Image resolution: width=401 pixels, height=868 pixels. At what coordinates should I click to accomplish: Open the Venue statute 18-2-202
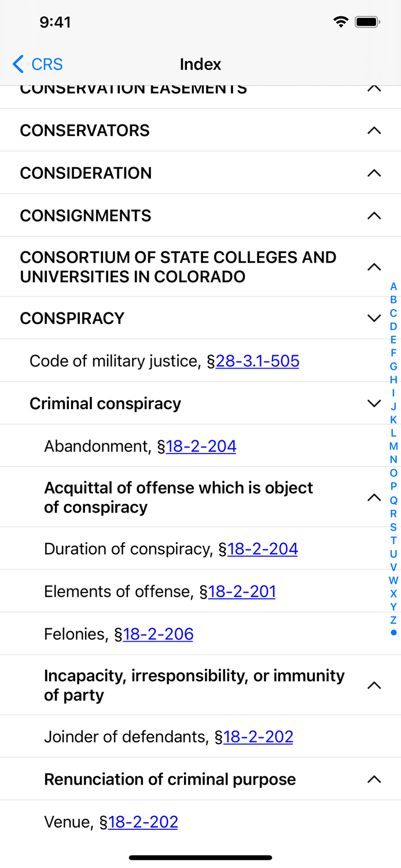[143, 822]
